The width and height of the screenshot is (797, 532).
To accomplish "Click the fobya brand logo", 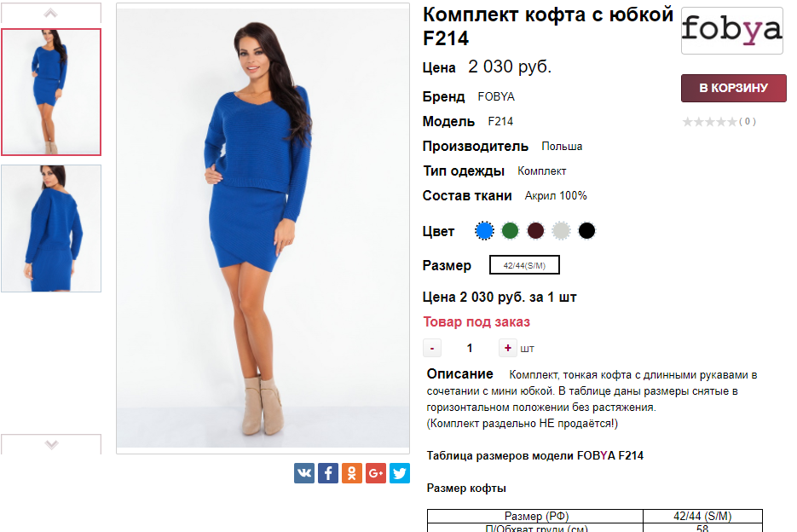I will pos(732,31).
